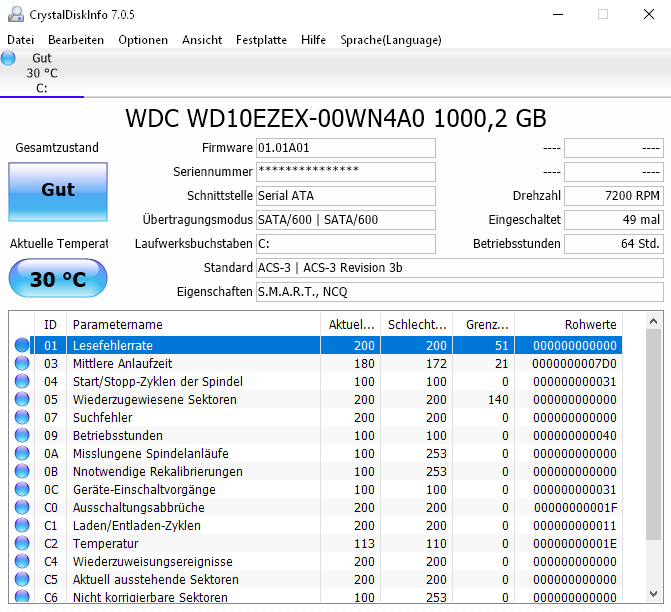This screenshot has height=612, width=671.
Task: Click the Grenz... column header
Action: [484, 324]
